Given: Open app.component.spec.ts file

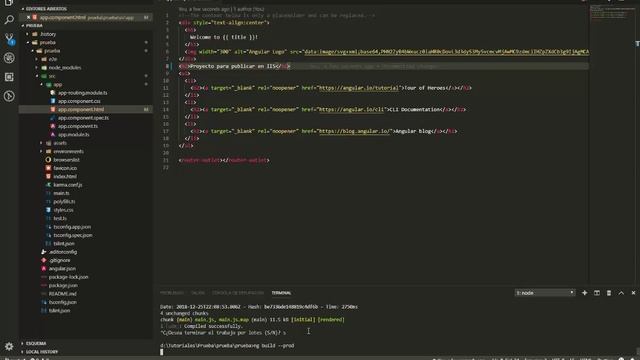Looking at the screenshot, I should coord(83,118).
